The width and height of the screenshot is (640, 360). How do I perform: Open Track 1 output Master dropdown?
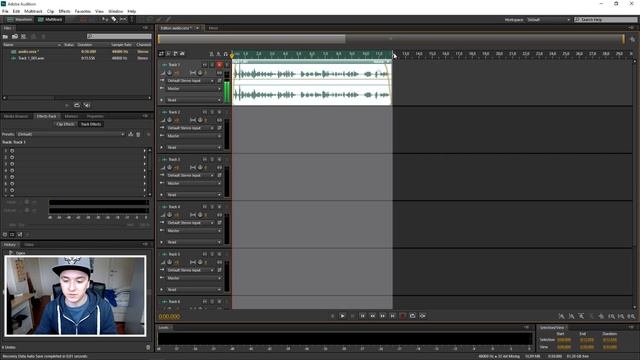coord(193,89)
